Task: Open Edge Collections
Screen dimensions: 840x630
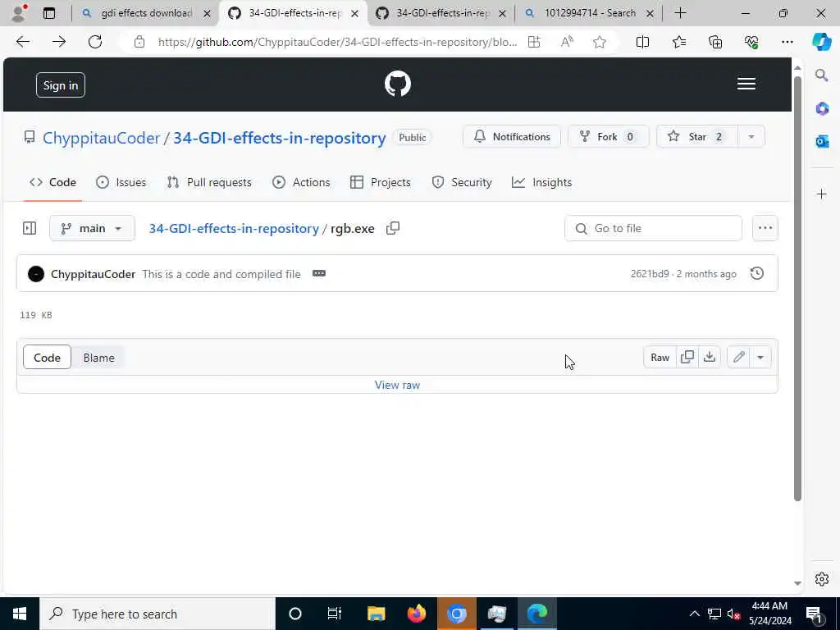Action: [715, 42]
